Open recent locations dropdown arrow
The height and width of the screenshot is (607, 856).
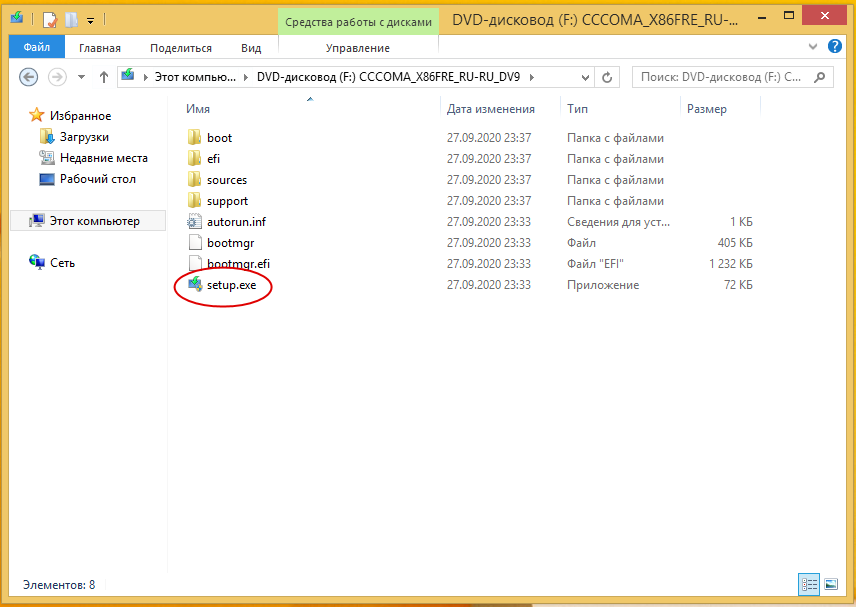(x=81, y=77)
